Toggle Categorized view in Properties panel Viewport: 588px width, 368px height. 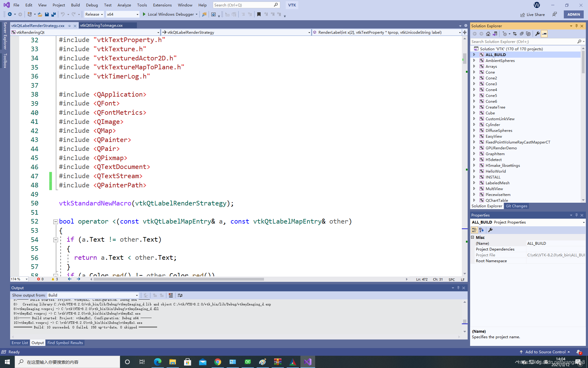point(474,230)
